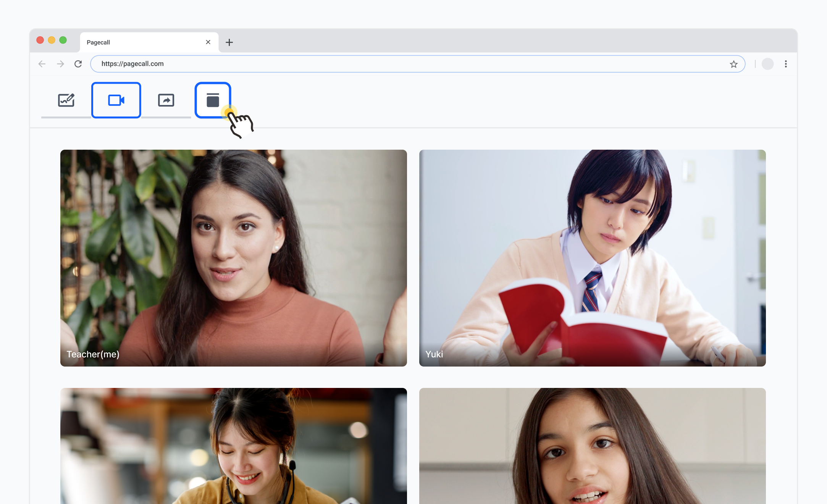Click the pagecall.com address bar

tap(418, 64)
